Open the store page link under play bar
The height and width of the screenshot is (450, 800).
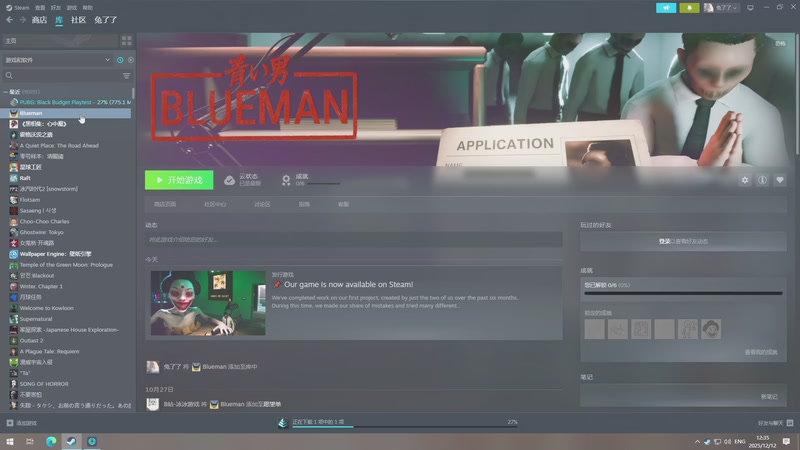pos(165,204)
